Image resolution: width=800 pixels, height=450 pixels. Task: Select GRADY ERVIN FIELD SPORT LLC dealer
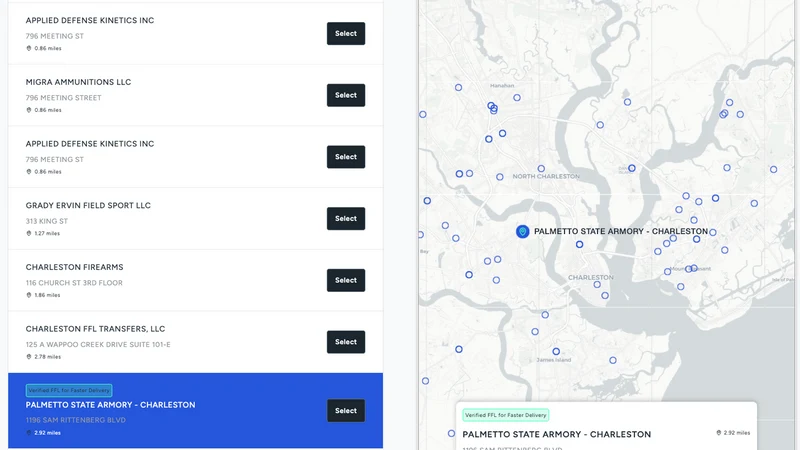tap(345, 219)
